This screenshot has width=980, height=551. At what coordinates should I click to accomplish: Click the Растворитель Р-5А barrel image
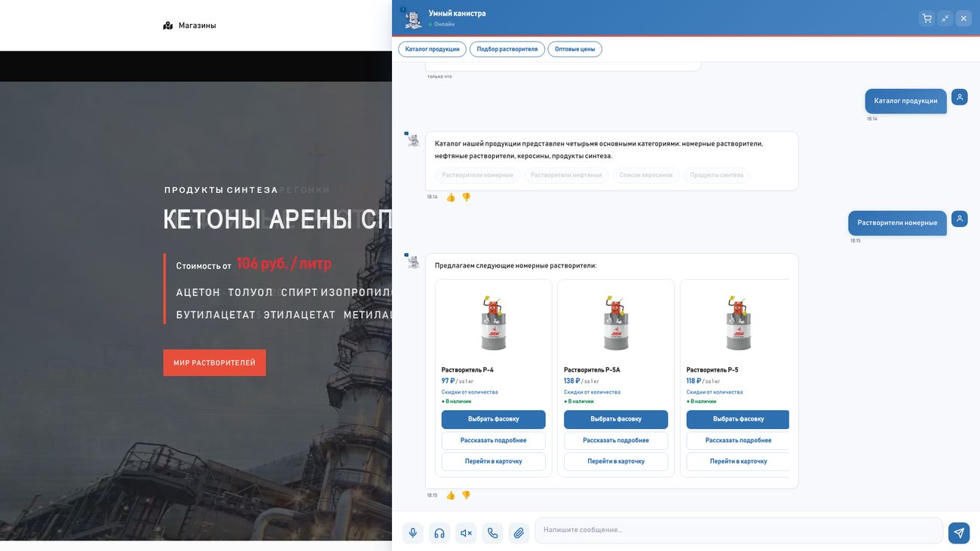(616, 323)
